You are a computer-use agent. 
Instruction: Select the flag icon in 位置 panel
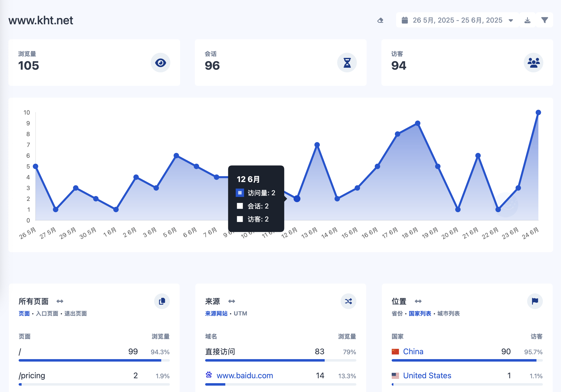pyautogui.click(x=535, y=301)
